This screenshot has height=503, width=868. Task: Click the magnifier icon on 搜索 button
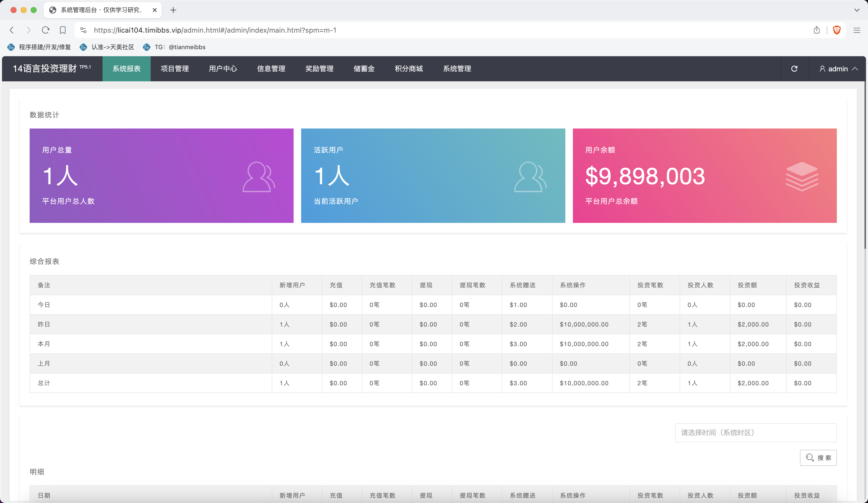tap(810, 458)
